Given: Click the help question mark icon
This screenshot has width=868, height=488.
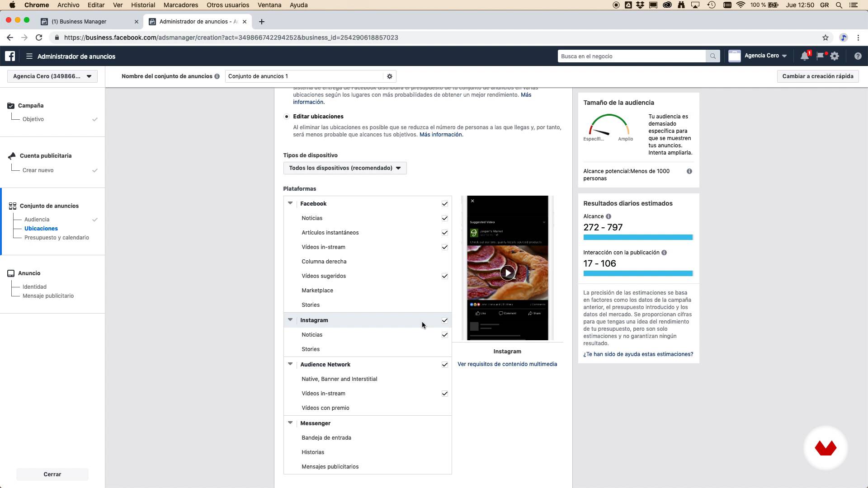Looking at the screenshot, I should pos(858,56).
